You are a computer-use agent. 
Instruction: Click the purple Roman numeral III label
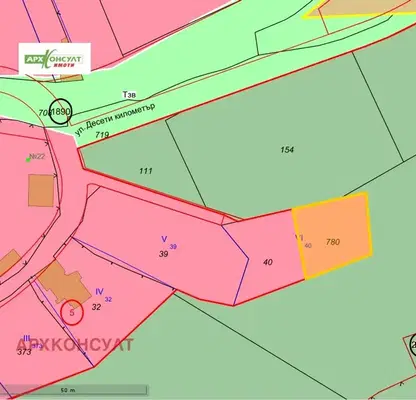27,339
